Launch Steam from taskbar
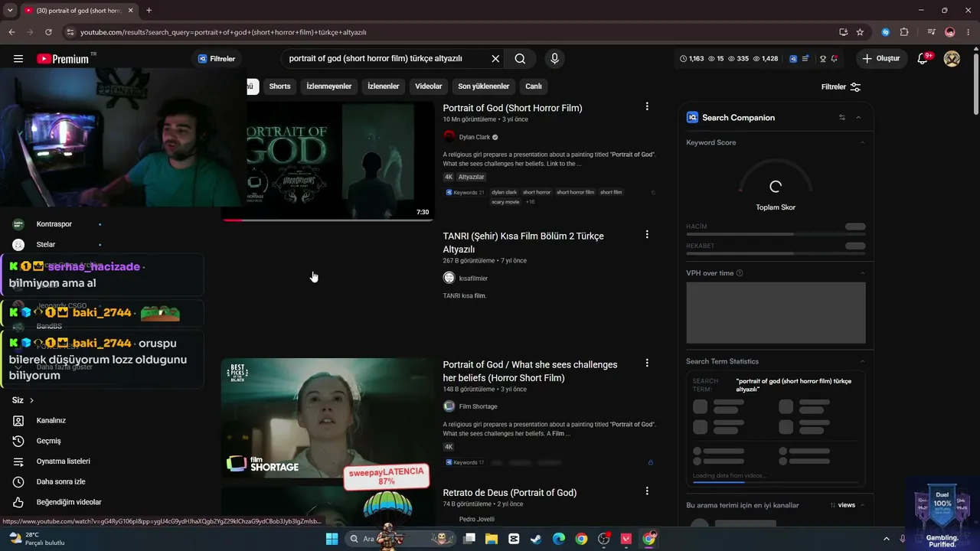 point(536,539)
